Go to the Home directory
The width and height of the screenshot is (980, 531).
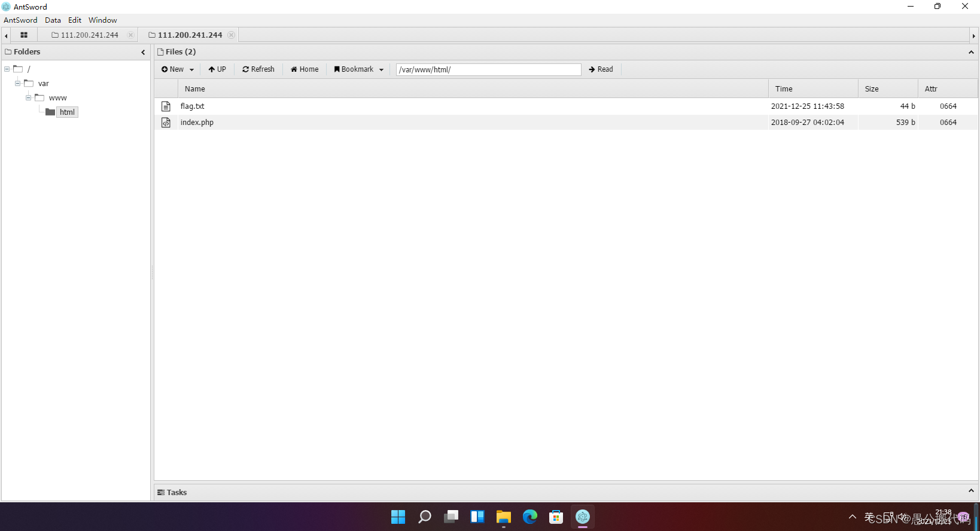pos(305,69)
